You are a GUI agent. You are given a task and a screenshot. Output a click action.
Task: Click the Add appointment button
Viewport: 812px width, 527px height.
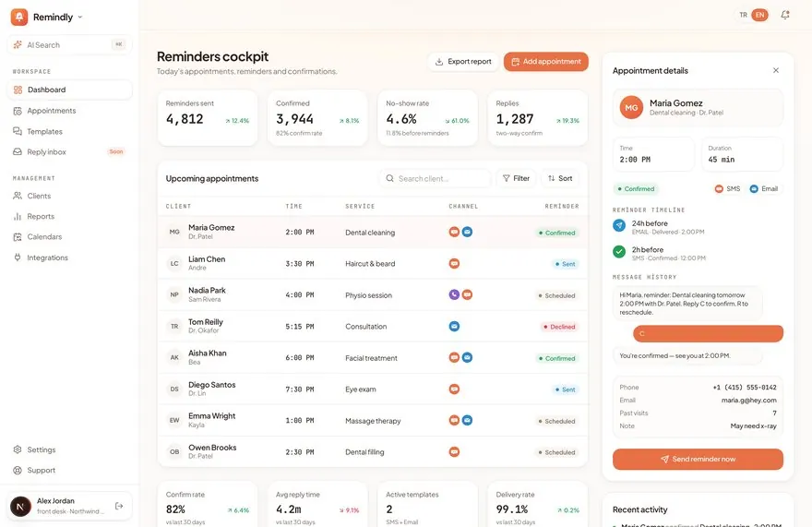546,62
